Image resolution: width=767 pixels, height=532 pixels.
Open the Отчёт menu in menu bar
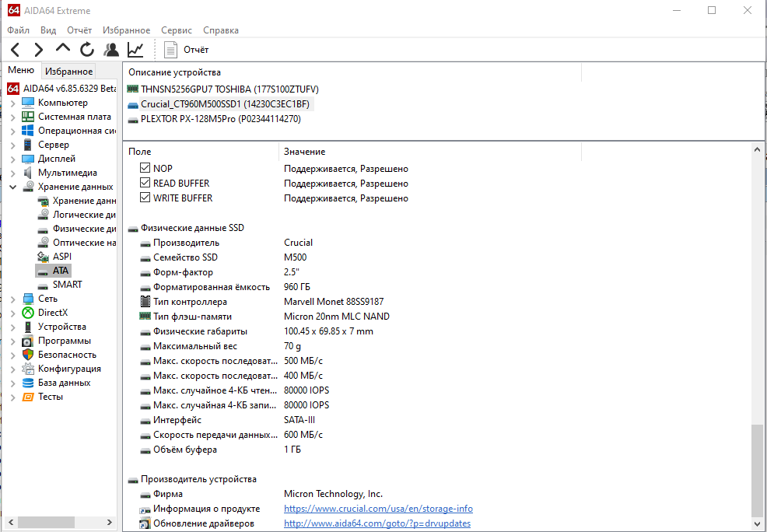(79, 30)
